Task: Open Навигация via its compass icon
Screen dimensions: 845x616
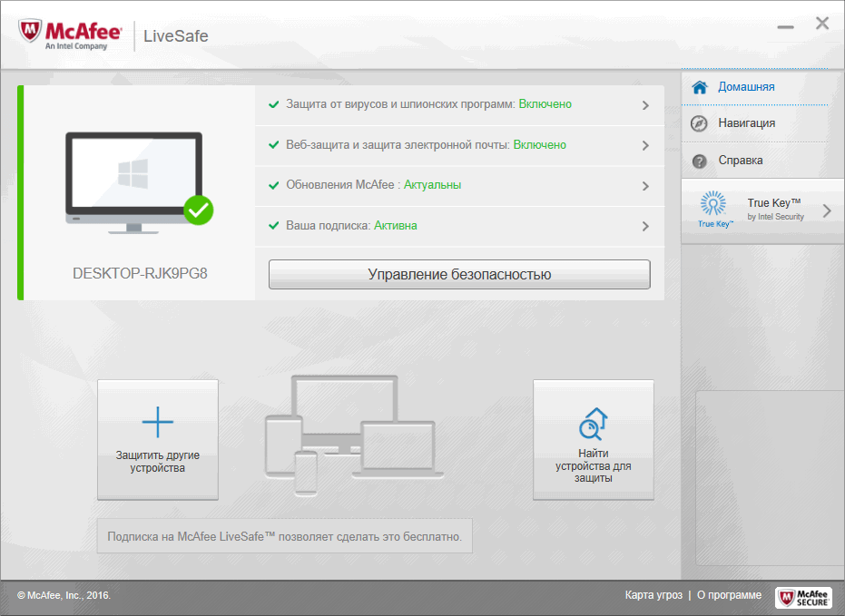Action: coord(700,122)
